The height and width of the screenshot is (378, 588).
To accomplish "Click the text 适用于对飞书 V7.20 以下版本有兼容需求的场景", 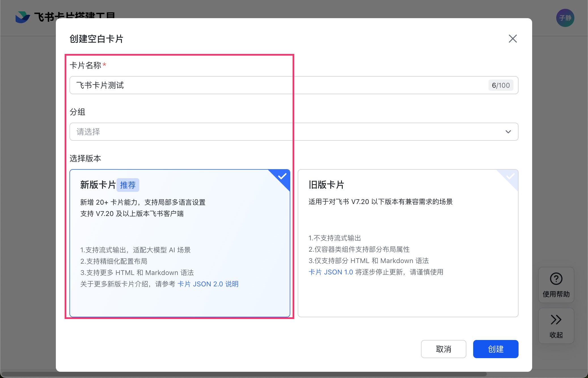I will (380, 202).
